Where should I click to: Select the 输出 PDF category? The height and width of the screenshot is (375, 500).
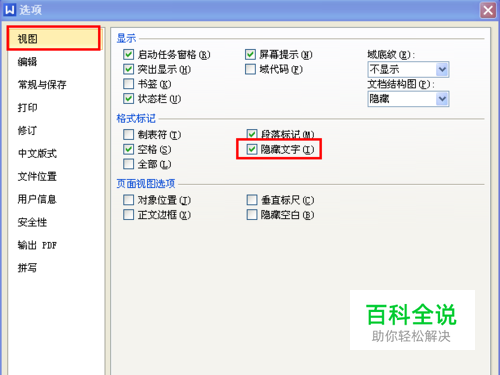click(x=37, y=245)
